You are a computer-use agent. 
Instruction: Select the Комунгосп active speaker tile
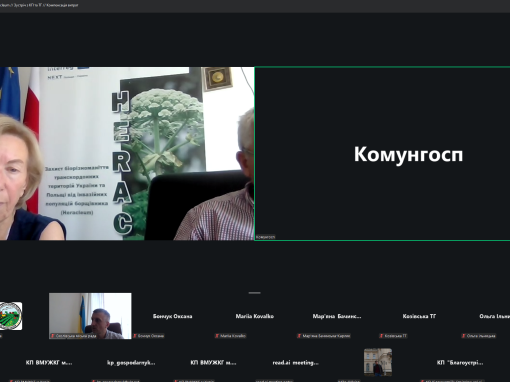click(382, 154)
